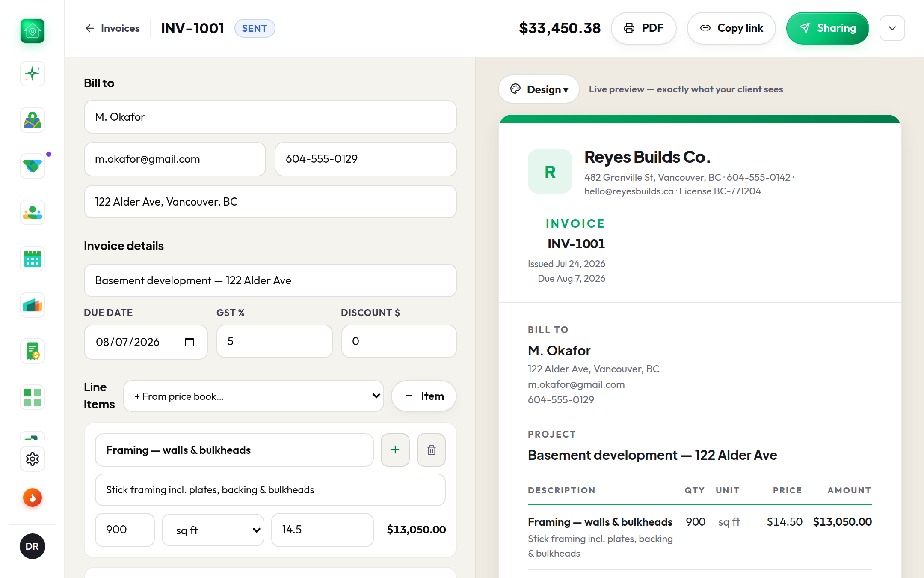Click the email field m.okafor@gmail.com
Screen dimensions: 924x578
pos(175,159)
